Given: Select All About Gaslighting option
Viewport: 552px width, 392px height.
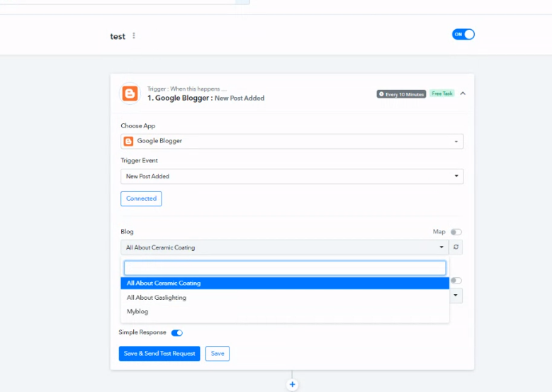Looking at the screenshot, I should click(285, 298).
